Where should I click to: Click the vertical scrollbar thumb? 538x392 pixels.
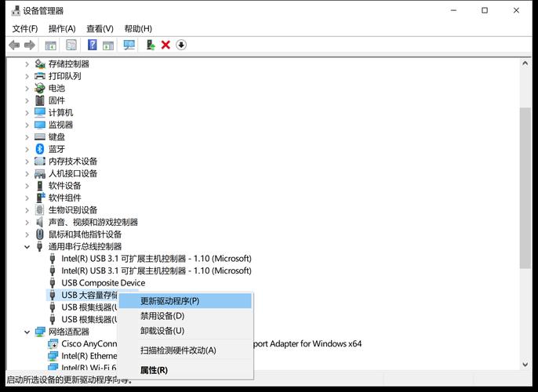coord(525,188)
